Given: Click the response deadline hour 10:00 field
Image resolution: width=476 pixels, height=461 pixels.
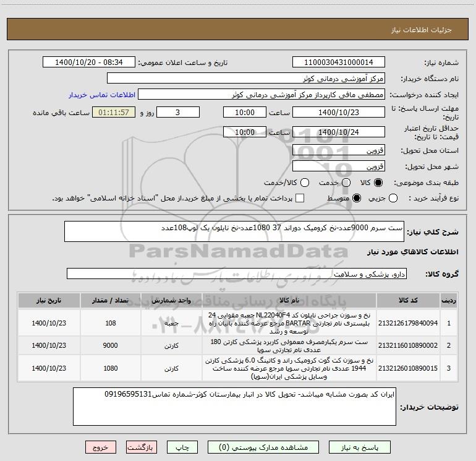Looking at the screenshot, I should click(x=245, y=112).
